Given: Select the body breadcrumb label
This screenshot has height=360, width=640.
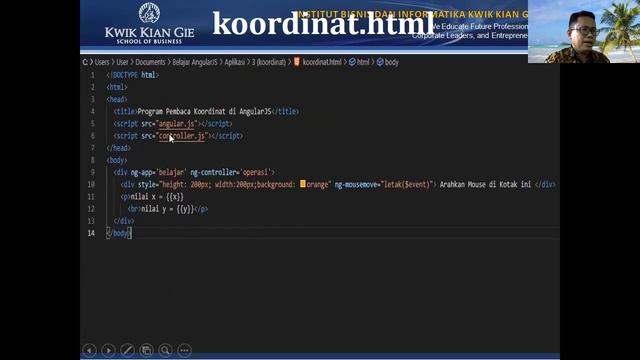Looking at the screenshot, I should coord(391,62).
